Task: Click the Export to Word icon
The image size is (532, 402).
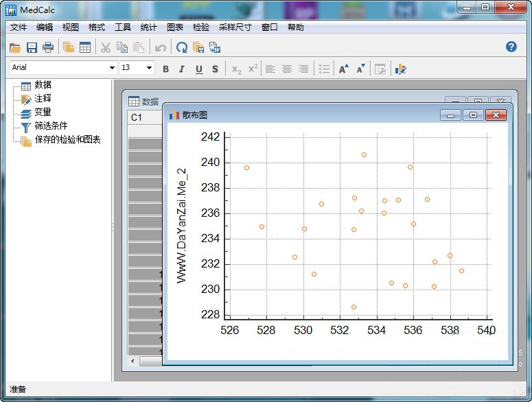Action: coord(215,47)
